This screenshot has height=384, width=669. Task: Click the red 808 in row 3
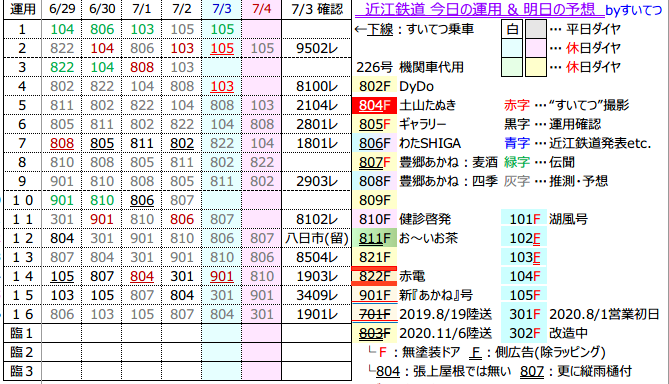(142, 67)
